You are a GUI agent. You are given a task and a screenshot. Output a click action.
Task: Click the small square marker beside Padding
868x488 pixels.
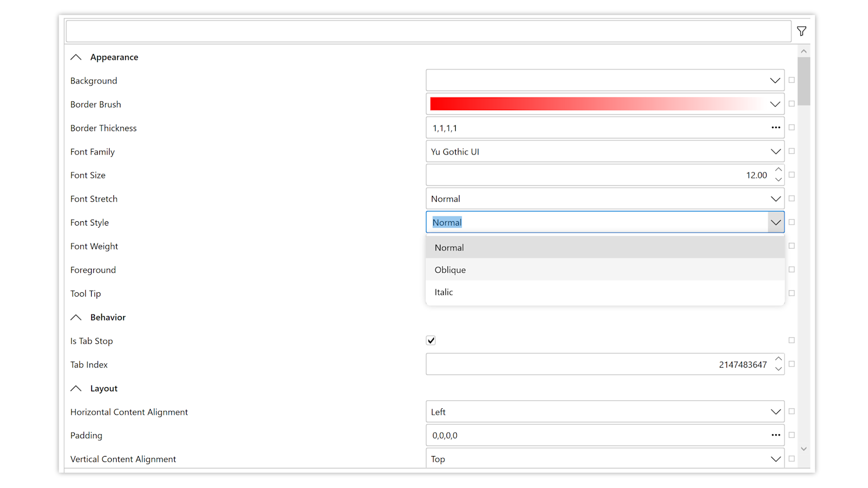tap(792, 435)
